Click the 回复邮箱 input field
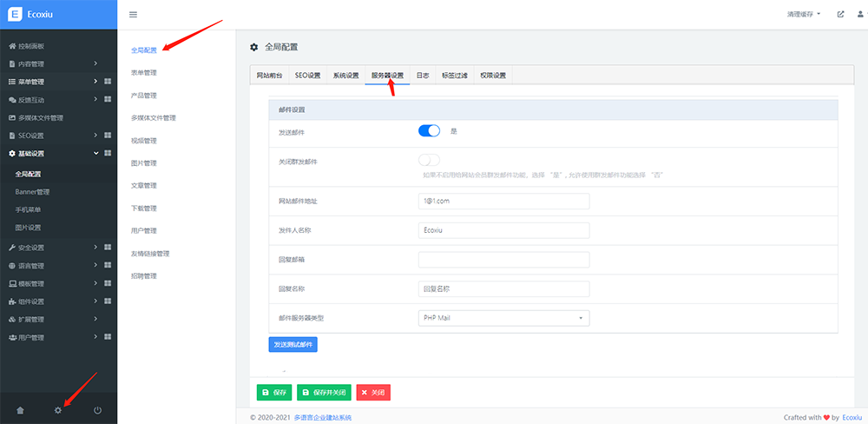The height and width of the screenshot is (424, 868). (x=503, y=260)
